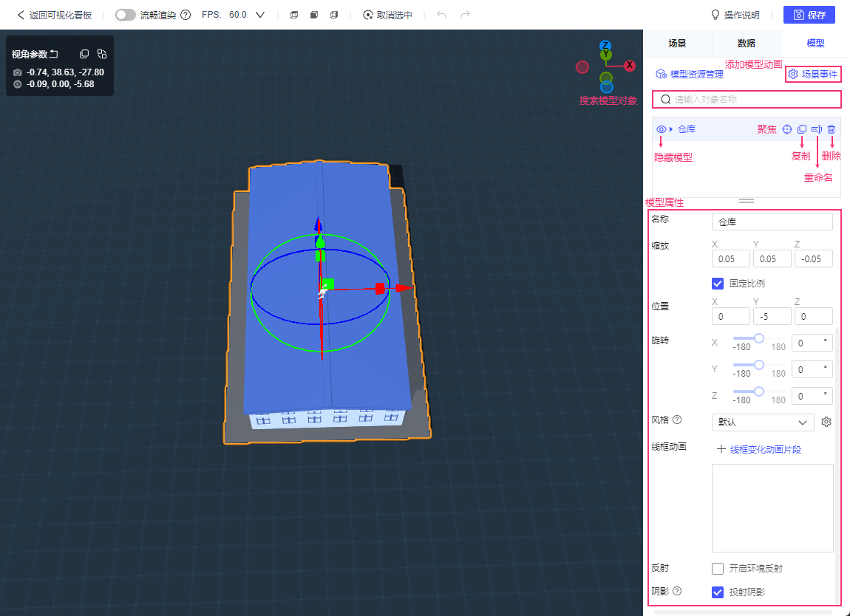Click the undo arrow in top toolbar
850x616 pixels.
coord(441,15)
